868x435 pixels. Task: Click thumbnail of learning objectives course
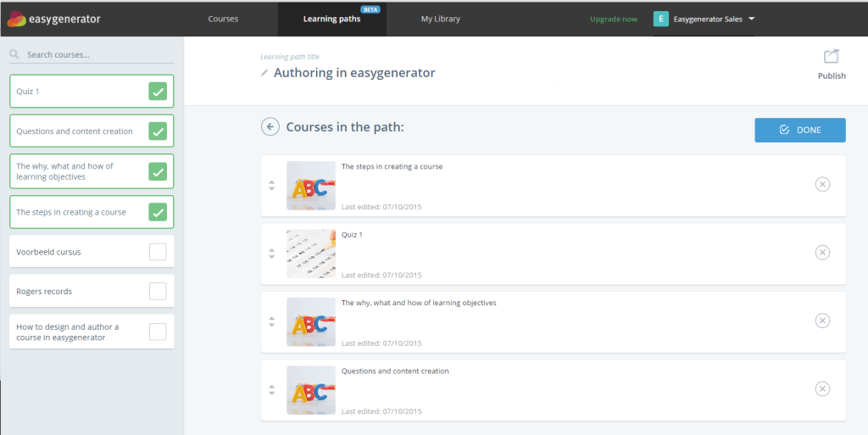(311, 321)
